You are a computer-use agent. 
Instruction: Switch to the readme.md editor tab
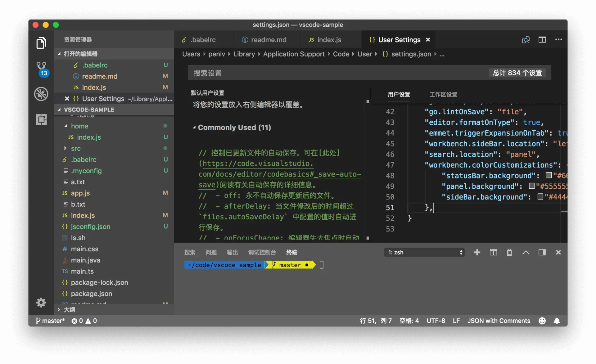268,40
